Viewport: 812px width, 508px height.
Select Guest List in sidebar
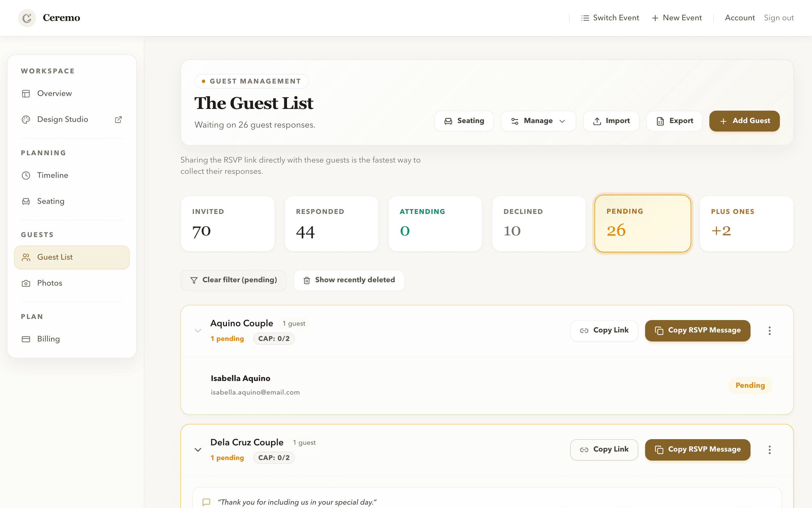click(72, 257)
